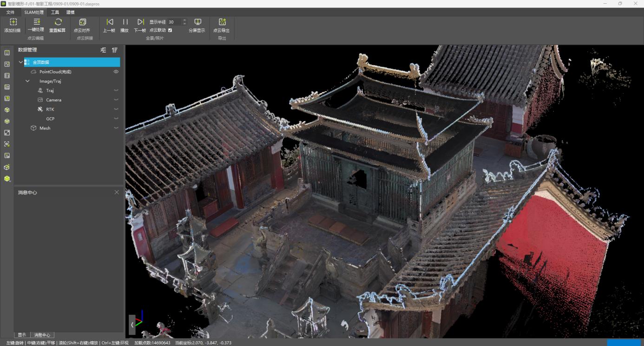Click the 点云导出 point cloud export icon
644x346 pixels.
pyautogui.click(x=222, y=22)
